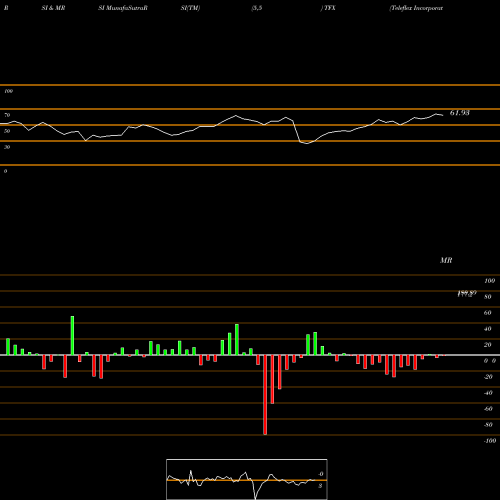
Task: Click the MR label above the histogram
Action: [446, 260]
